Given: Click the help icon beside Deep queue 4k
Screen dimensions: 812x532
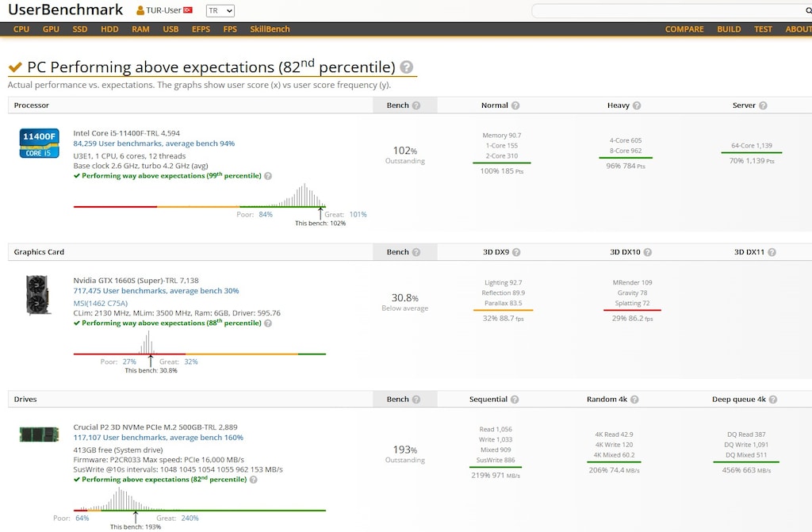Looking at the screenshot, I should coord(773,400).
